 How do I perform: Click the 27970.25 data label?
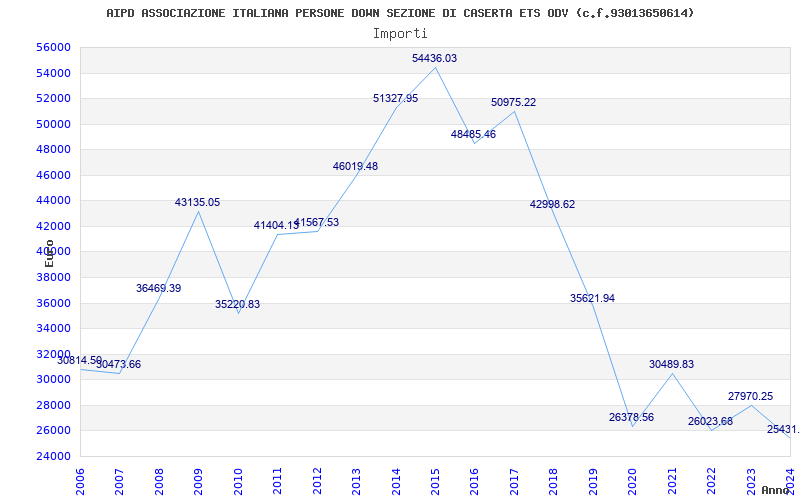(751, 396)
